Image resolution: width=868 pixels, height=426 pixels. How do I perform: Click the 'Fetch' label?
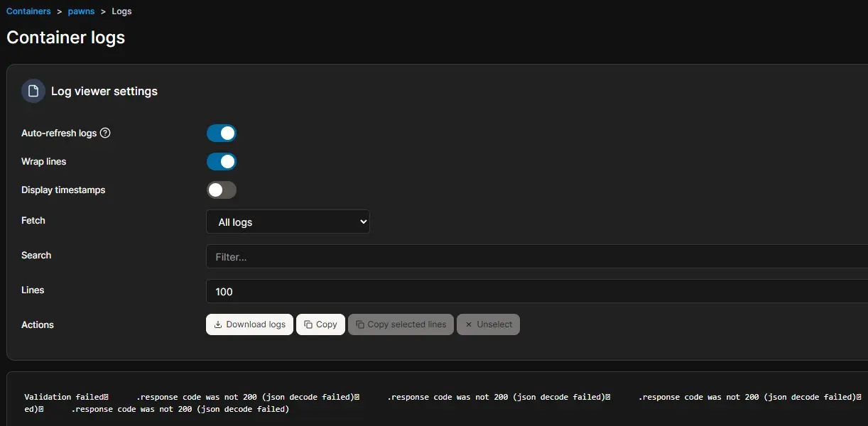(33, 220)
